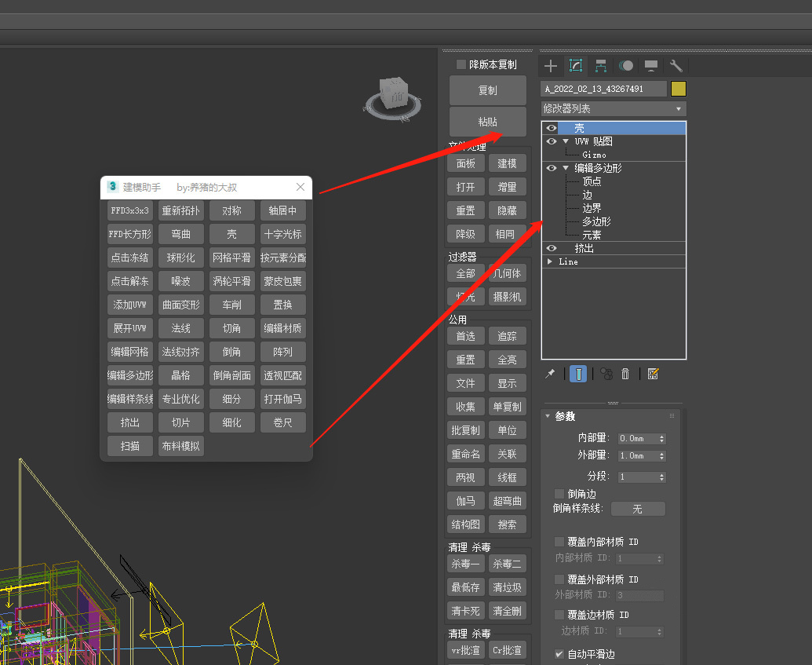
Task: Click 杀毒一 button
Action: (x=465, y=564)
